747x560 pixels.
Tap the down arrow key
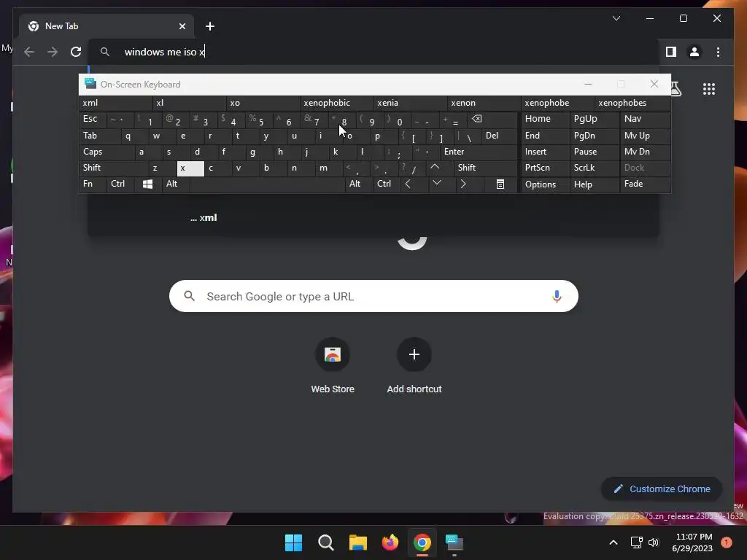(436, 184)
